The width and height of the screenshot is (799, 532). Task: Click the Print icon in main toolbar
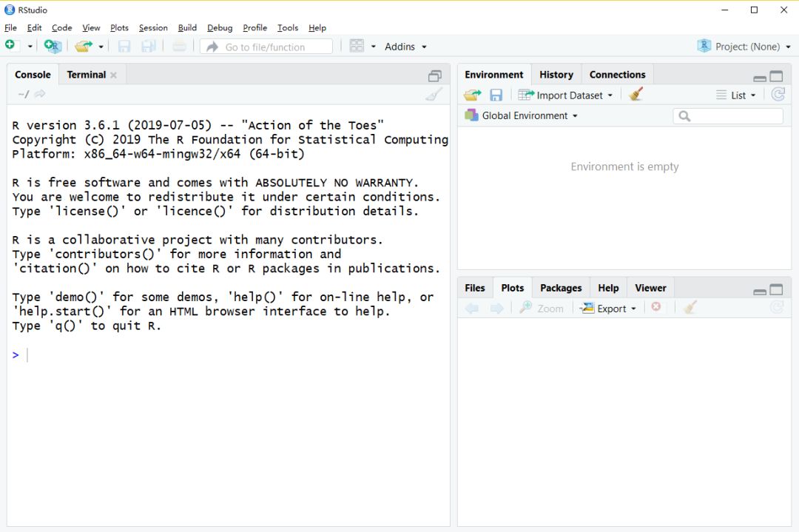[x=179, y=47]
